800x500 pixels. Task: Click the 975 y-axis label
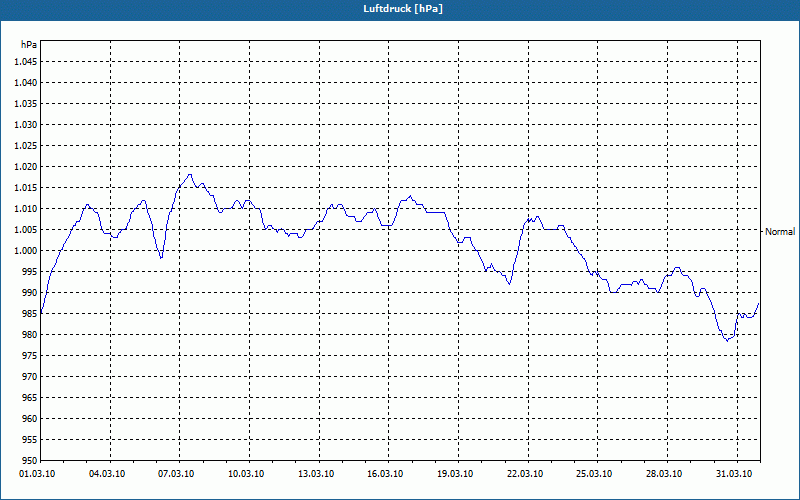(30, 356)
